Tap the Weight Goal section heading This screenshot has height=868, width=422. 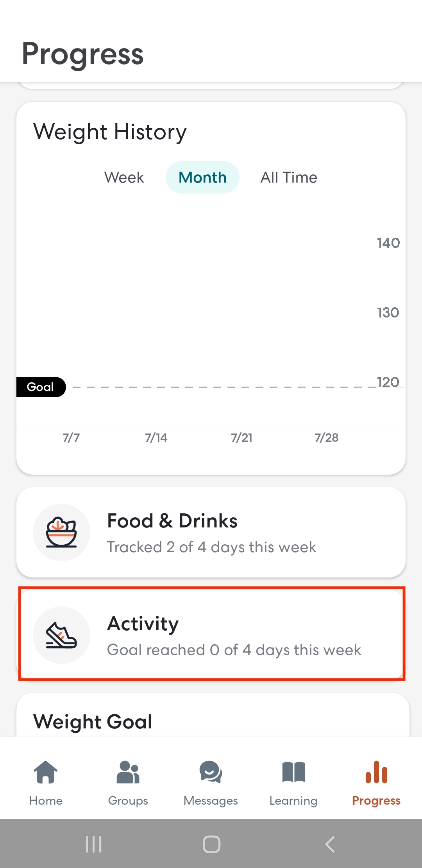[93, 722]
